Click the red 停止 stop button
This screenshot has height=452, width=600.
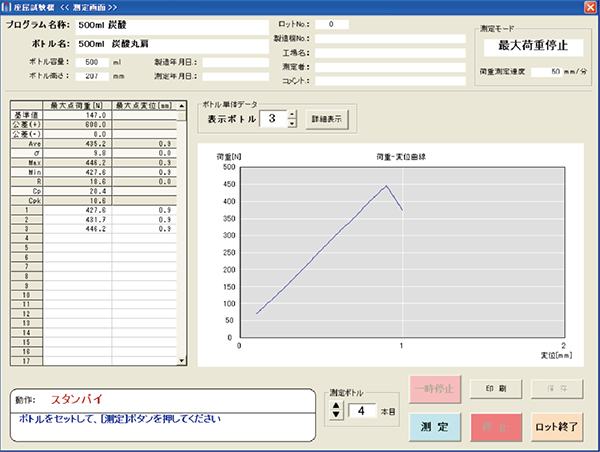496,427
